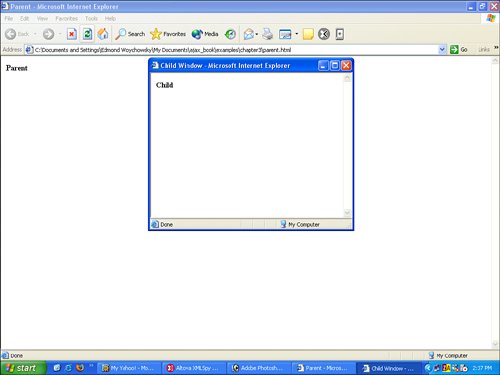Expand the address bar dropdown arrow
Screen dimensions: 500x375
[x=442, y=50]
